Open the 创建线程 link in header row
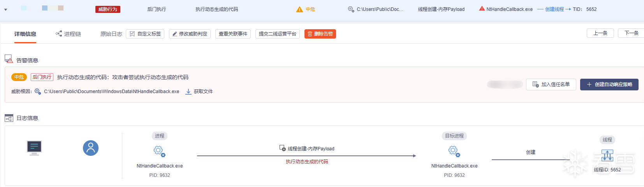644x187 pixels. (x=554, y=9)
